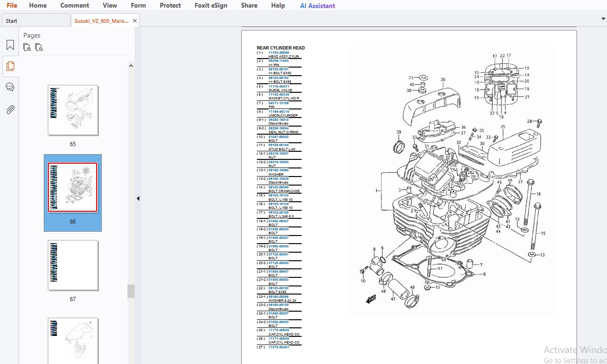Open the Share ribbon tab
This screenshot has width=607, height=364.
click(249, 5)
